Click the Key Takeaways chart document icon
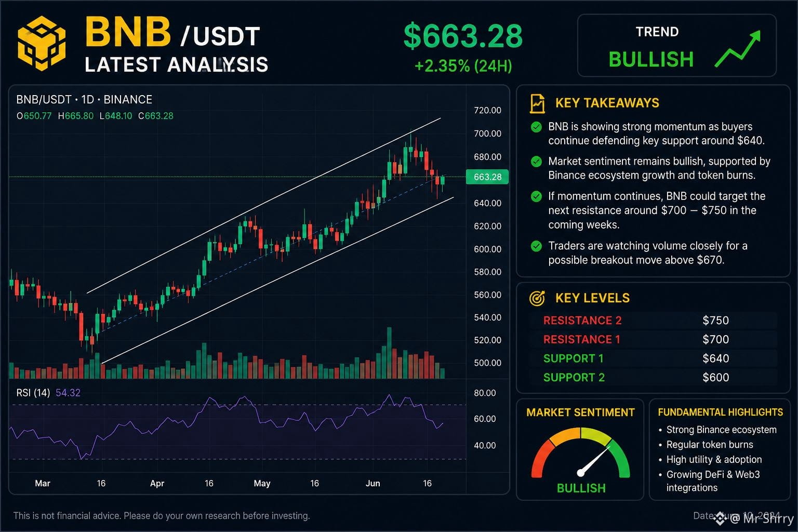This screenshot has width=798, height=532. (x=537, y=103)
